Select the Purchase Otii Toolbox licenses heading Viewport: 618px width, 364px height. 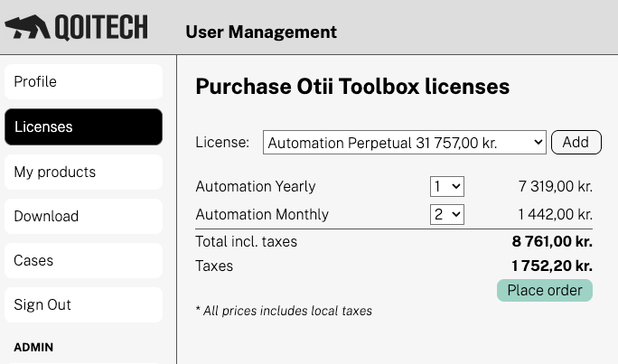click(352, 87)
